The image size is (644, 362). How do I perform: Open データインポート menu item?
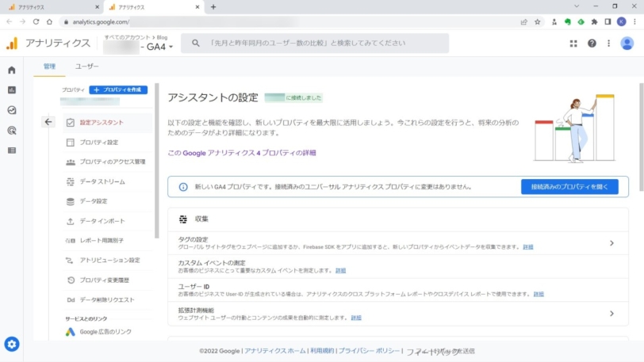pos(107,221)
